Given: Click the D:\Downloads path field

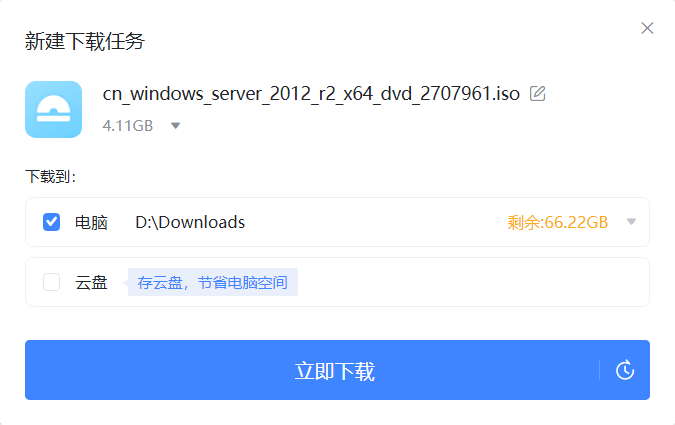Looking at the screenshot, I should 190,222.
